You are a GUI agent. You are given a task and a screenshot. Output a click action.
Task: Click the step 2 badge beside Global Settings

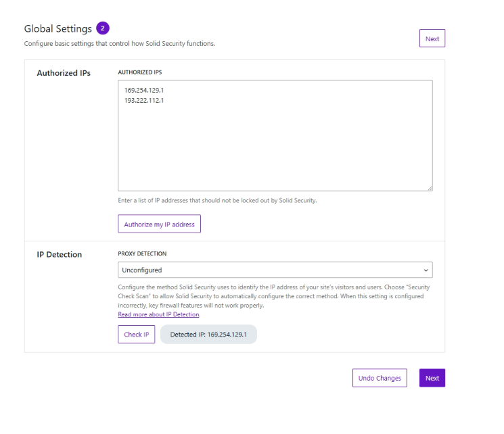click(103, 28)
